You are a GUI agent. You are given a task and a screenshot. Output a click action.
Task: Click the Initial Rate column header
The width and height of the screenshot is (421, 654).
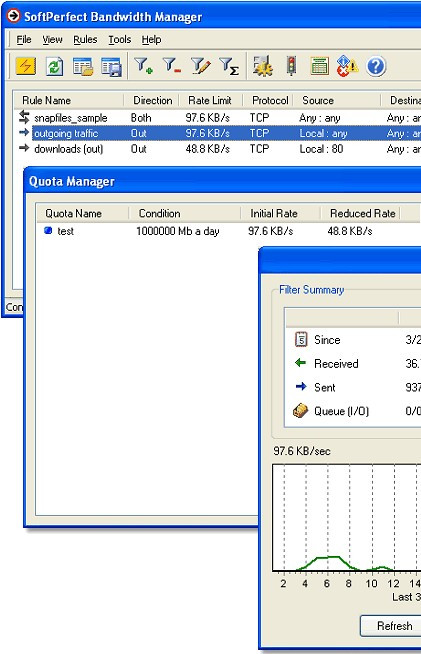[x=280, y=214]
